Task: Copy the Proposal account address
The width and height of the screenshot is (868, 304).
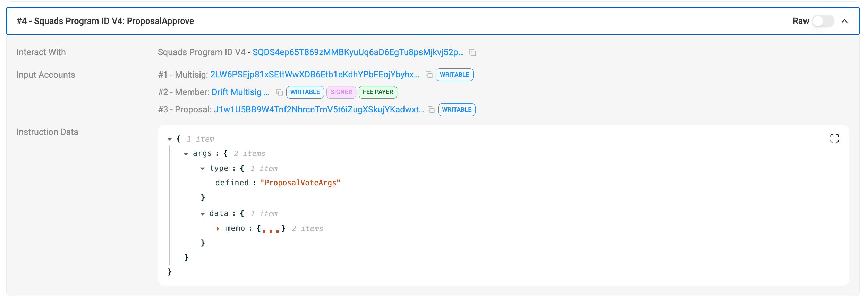Action: point(432,109)
